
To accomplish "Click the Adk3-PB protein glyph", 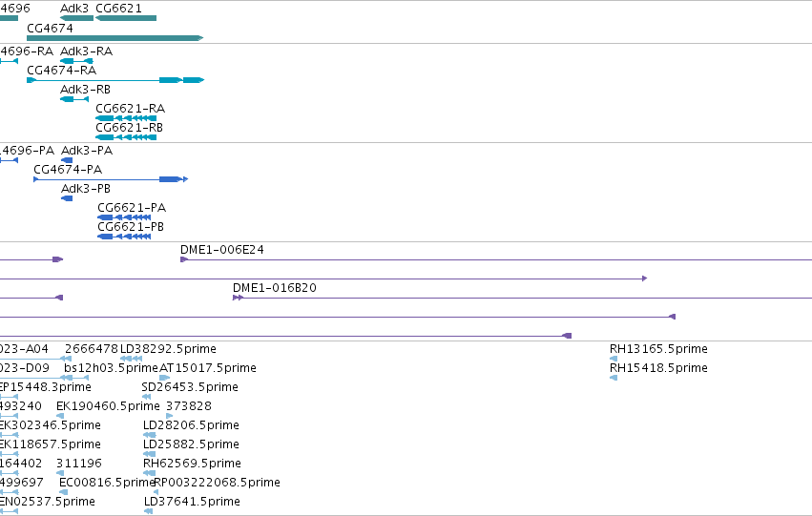I will click(x=67, y=198).
